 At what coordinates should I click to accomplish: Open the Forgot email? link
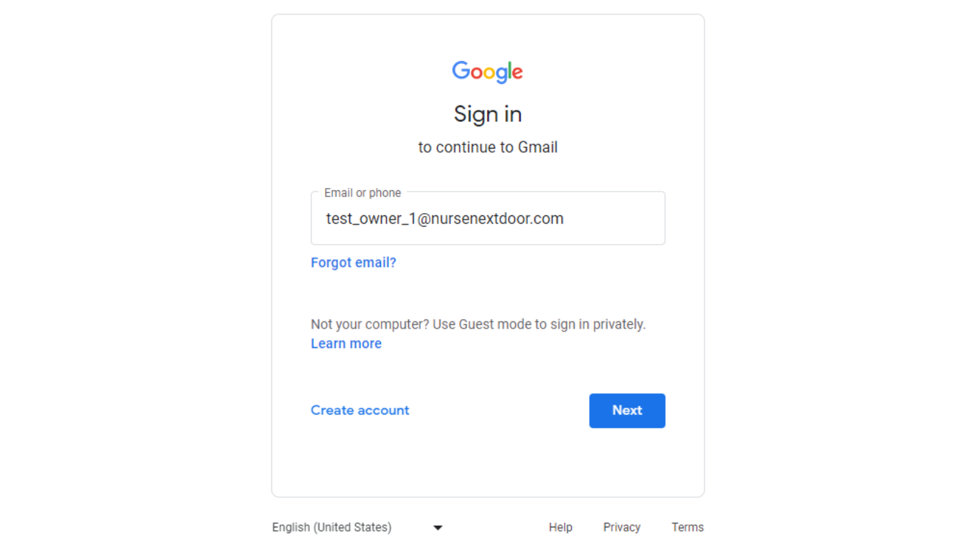point(354,263)
